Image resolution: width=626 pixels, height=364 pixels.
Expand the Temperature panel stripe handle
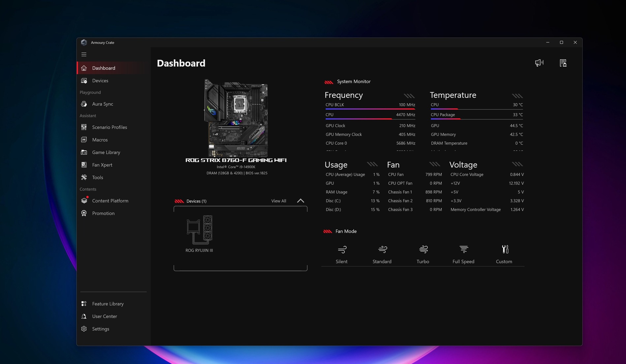(517, 96)
